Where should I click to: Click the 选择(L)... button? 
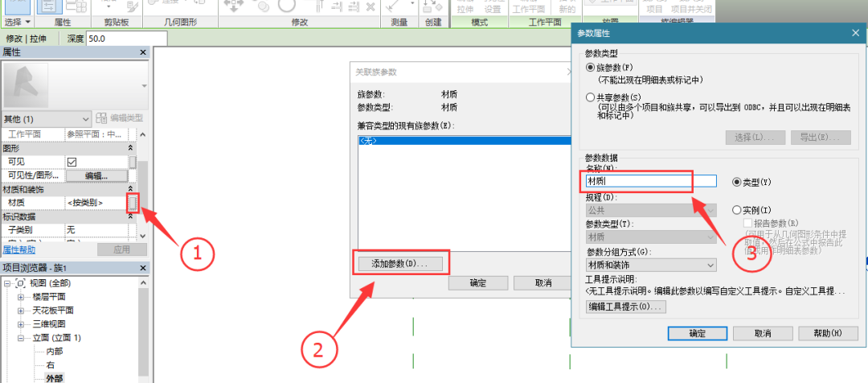click(755, 137)
